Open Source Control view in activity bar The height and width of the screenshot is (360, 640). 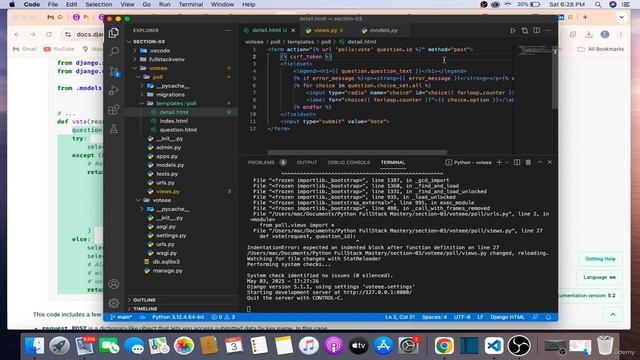pyautogui.click(x=114, y=71)
